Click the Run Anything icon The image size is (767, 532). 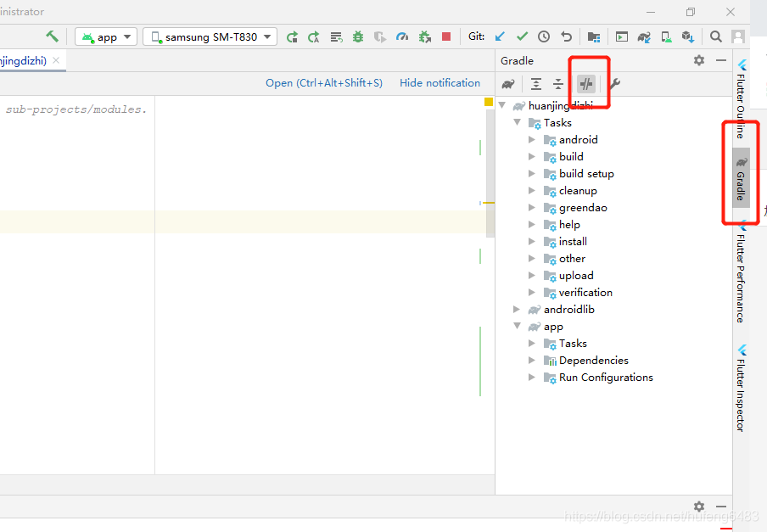pyautogui.click(x=622, y=36)
